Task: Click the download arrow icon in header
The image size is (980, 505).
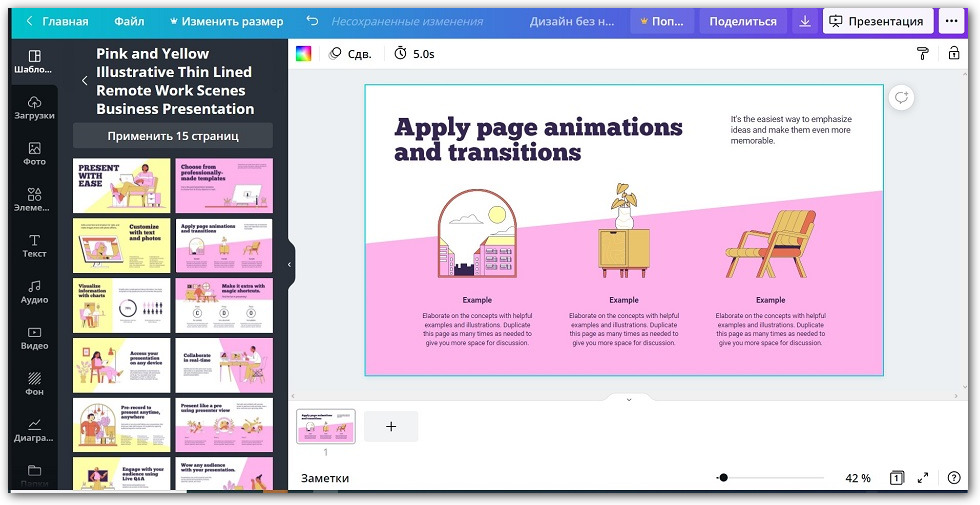Action: 806,21
